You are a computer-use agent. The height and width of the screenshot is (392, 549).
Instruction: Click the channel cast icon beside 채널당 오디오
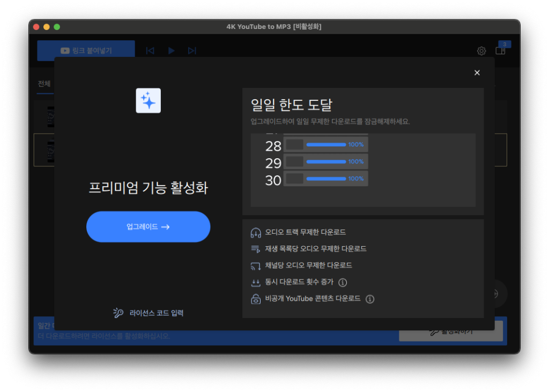[x=256, y=265]
